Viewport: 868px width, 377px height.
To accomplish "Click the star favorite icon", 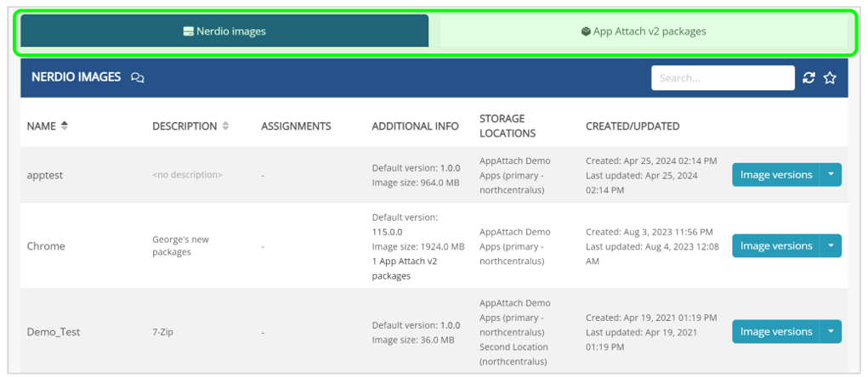I will coord(831,78).
